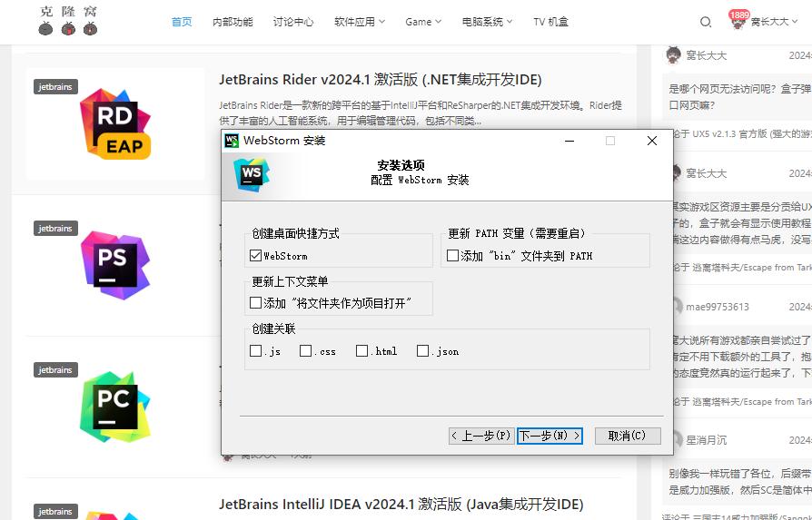
Task: Close the WebStorm installer window
Action: pos(652,141)
